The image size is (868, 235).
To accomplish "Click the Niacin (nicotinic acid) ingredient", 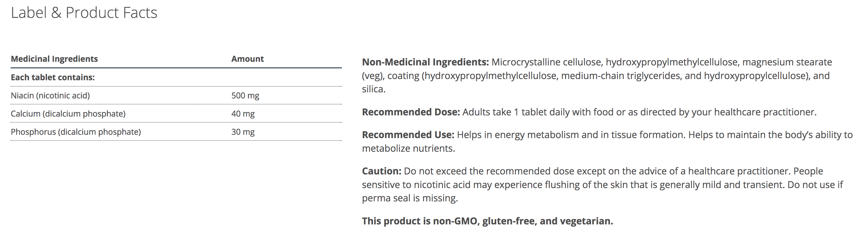I will 50,96.
